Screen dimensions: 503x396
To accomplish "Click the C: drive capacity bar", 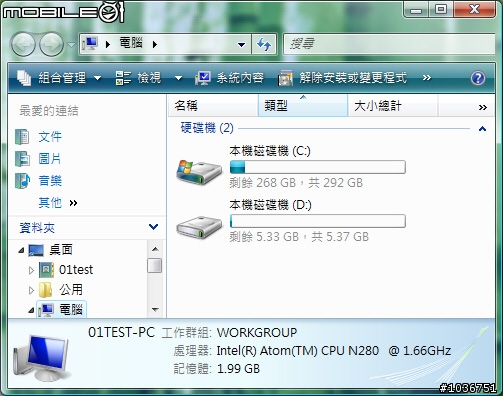I will [318, 167].
